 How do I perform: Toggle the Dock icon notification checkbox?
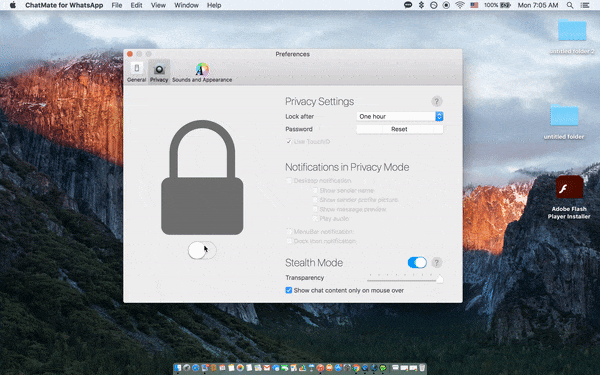(x=289, y=241)
